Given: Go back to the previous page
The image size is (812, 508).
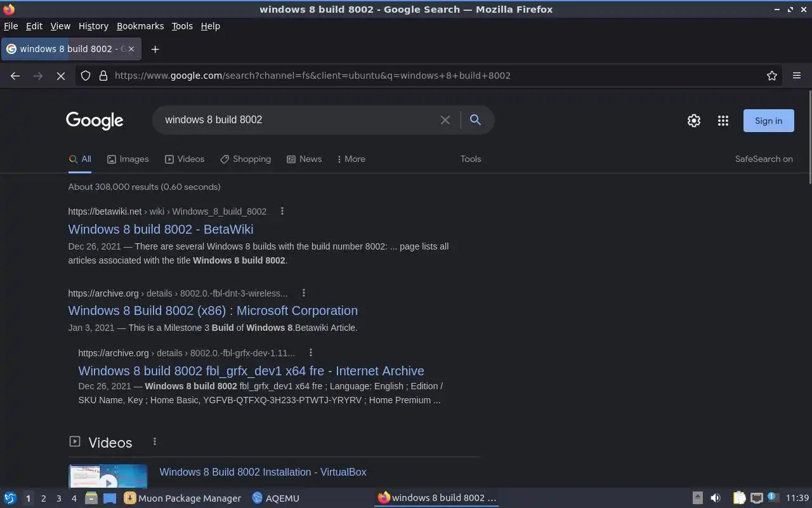Looking at the screenshot, I should [x=15, y=76].
